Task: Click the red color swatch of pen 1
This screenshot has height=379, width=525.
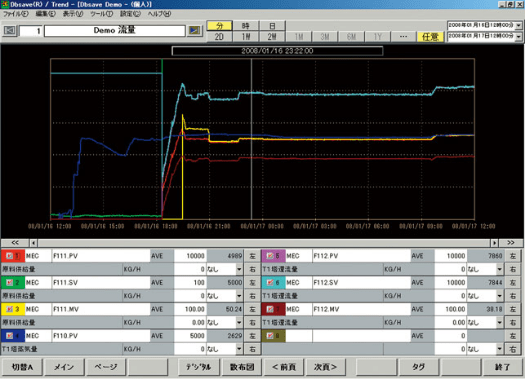Action: click(x=13, y=256)
